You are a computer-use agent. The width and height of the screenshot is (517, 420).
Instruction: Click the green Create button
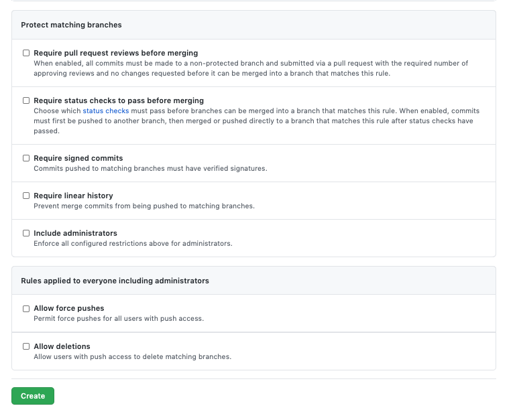33,396
